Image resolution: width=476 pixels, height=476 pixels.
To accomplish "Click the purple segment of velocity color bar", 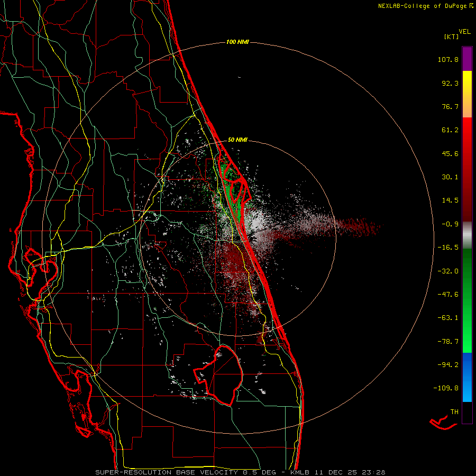I will coord(467,59).
